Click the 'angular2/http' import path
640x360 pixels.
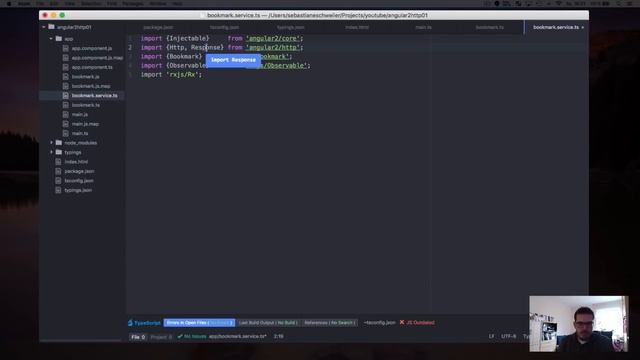273,47
